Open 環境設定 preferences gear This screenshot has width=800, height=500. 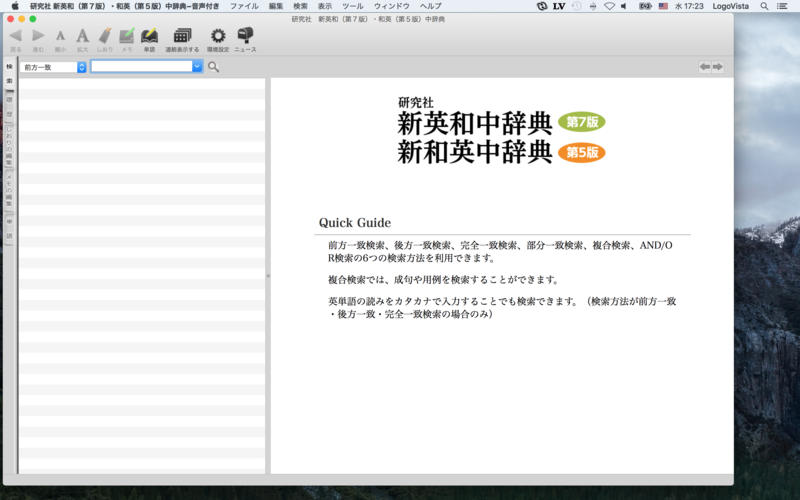click(x=217, y=36)
